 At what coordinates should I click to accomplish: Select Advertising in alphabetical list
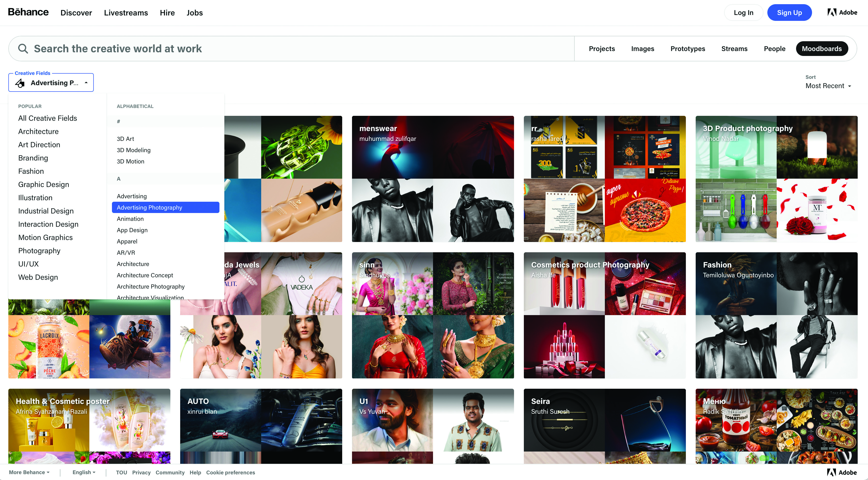tap(132, 196)
